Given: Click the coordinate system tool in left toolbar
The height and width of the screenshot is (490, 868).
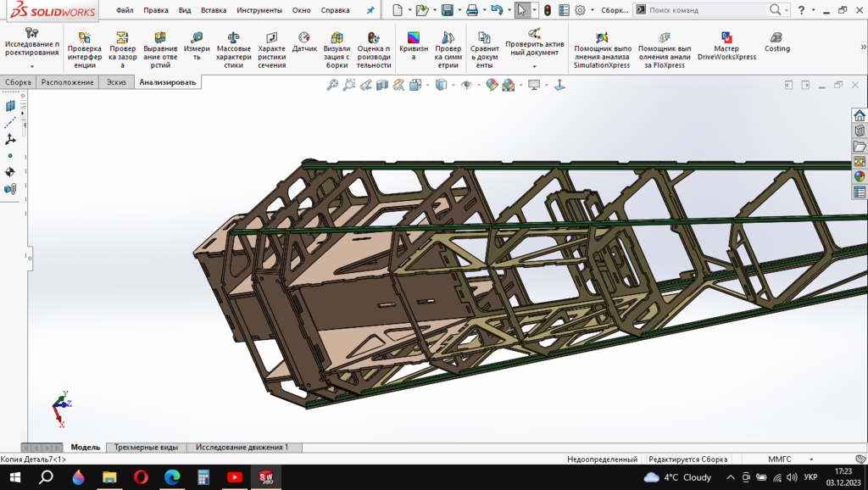Looking at the screenshot, I should click(10, 139).
